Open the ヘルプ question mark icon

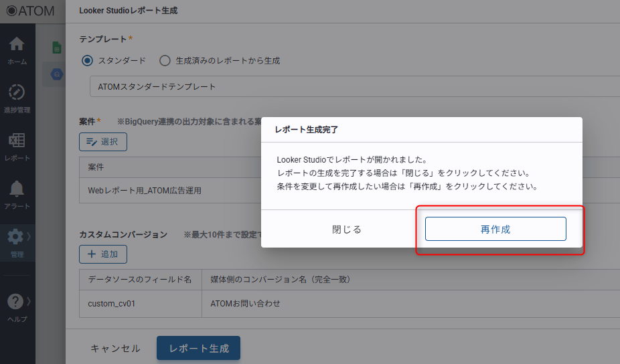[x=15, y=306]
